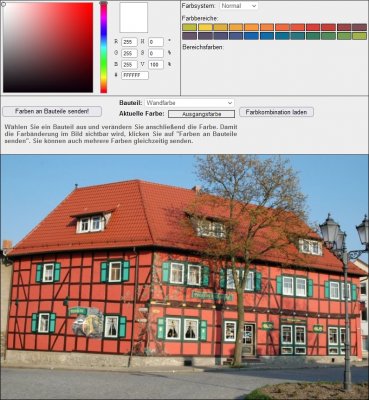This screenshot has height=400, width=369.
Task: Click the rainbow hue slider bar
Action: (104, 48)
